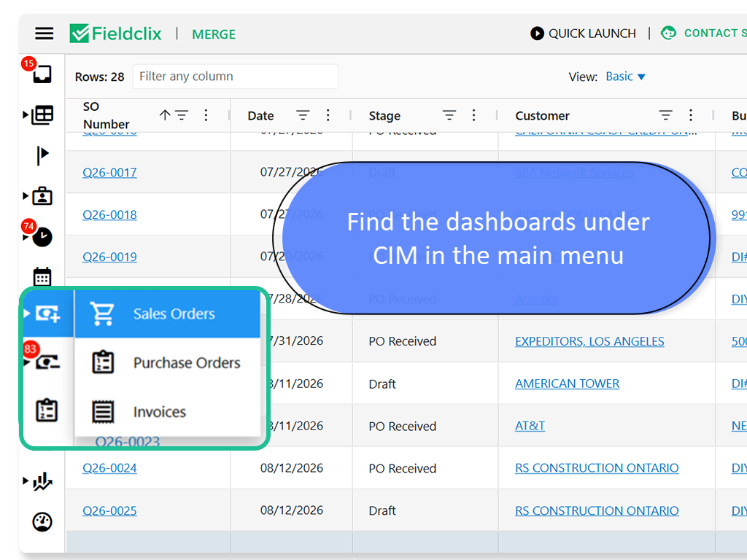Open the clock icon with 74 badge
The image size is (747, 560).
coord(42,237)
